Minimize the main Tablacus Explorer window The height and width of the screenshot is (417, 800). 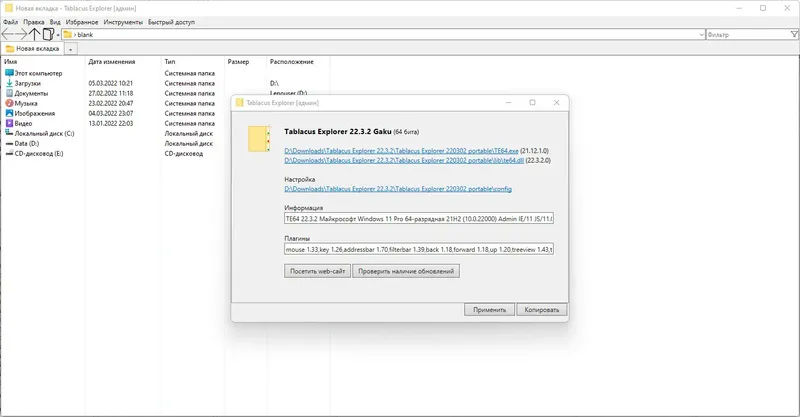click(x=739, y=8)
